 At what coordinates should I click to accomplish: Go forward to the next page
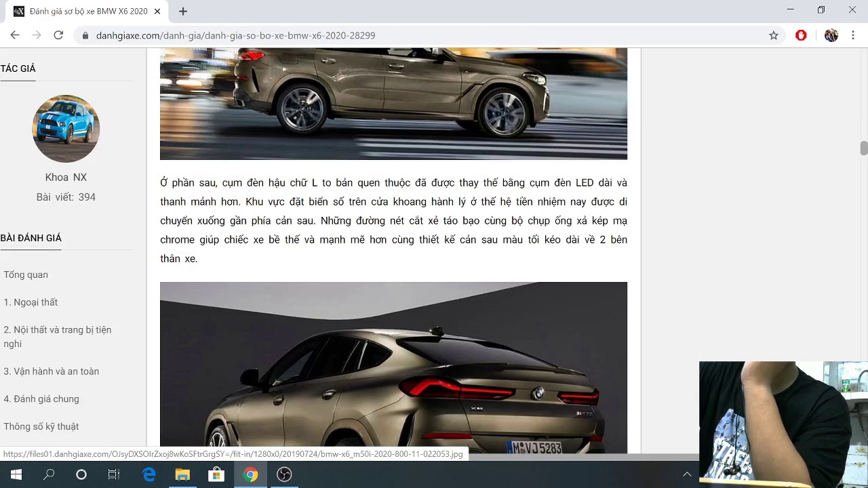click(37, 35)
